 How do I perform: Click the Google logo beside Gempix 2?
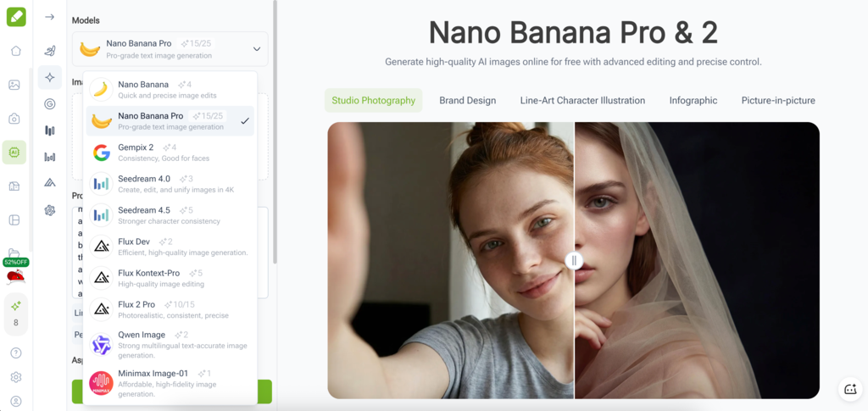[x=102, y=153]
